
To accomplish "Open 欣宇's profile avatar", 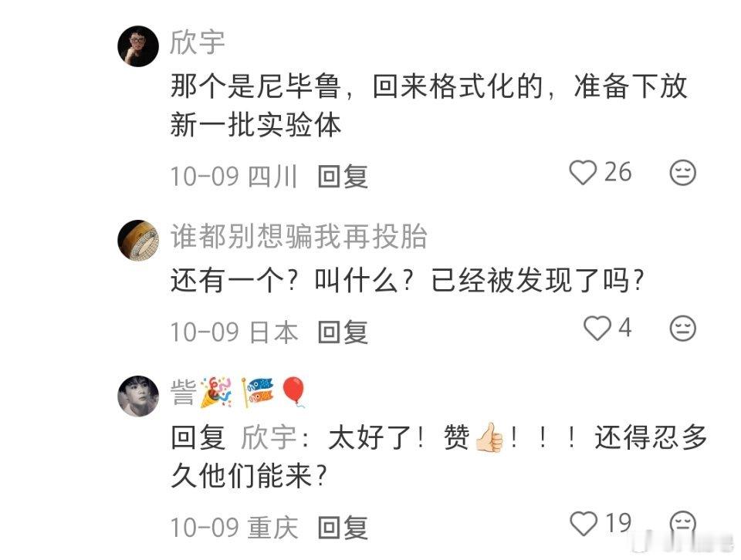I will (x=138, y=46).
